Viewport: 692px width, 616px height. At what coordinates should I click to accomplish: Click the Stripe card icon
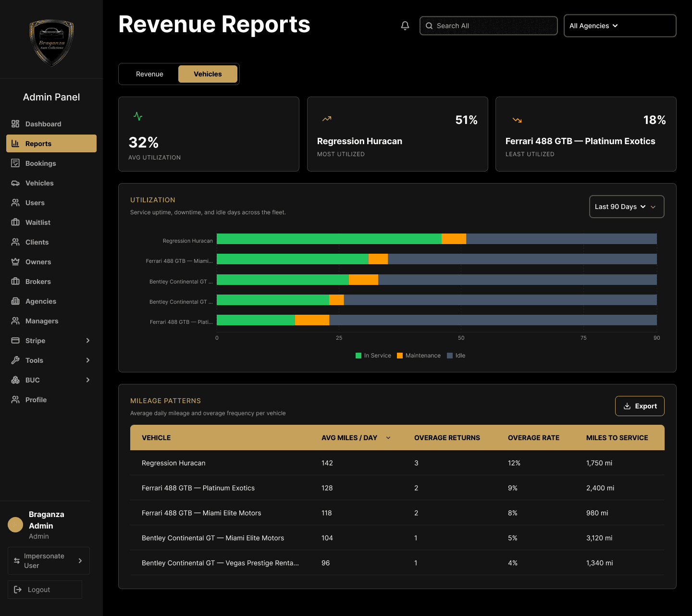tap(15, 341)
